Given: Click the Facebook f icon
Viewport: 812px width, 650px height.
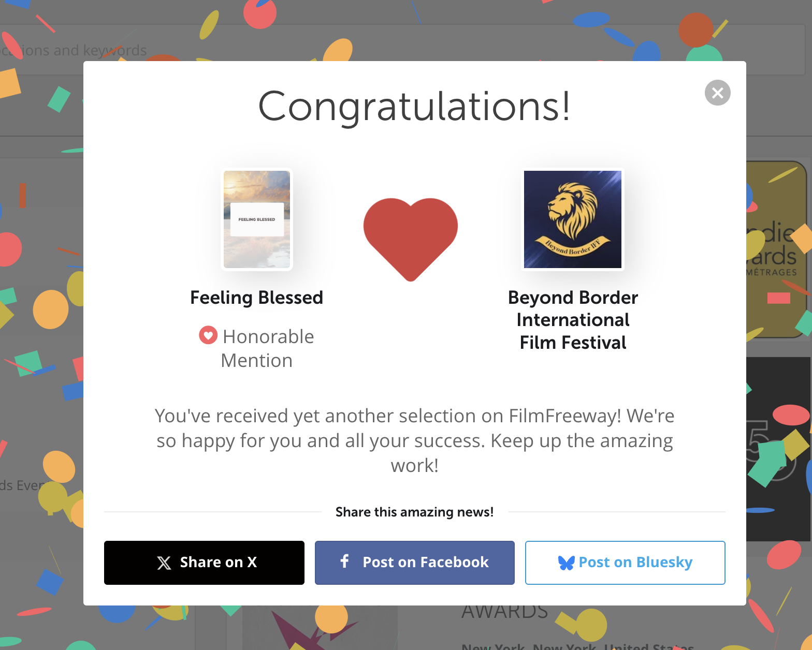Looking at the screenshot, I should [x=345, y=561].
